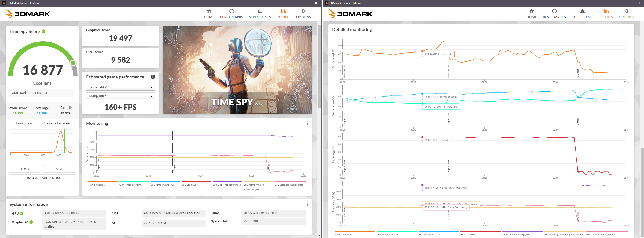This screenshot has width=644, height=238.
Task: Toggle CPU Temperature legend in Monitoring panel
Action: (134, 183)
